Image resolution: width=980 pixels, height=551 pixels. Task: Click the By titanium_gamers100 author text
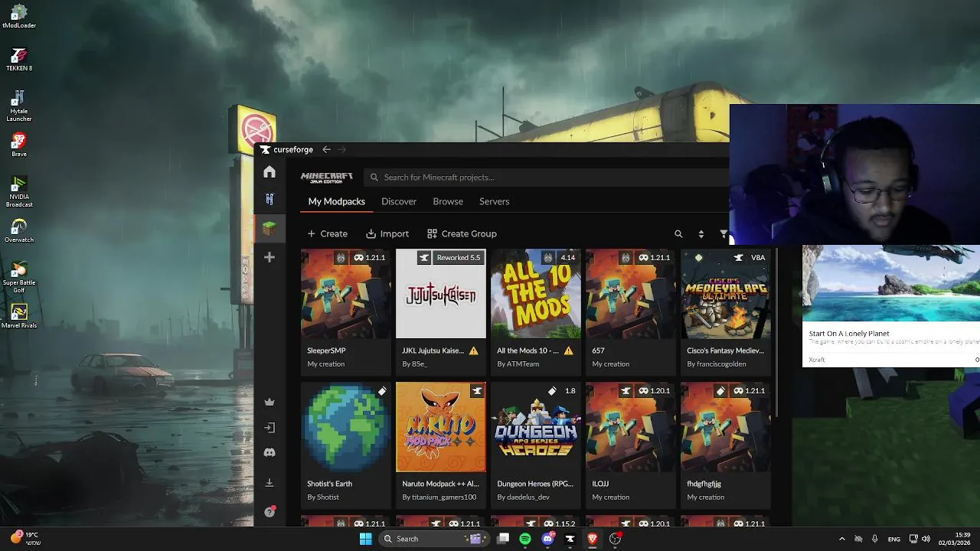point(439,497)
